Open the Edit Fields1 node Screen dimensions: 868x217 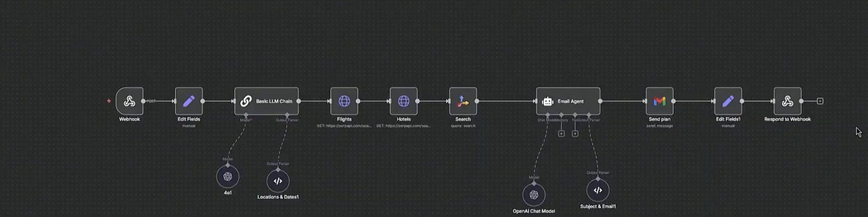728,101
